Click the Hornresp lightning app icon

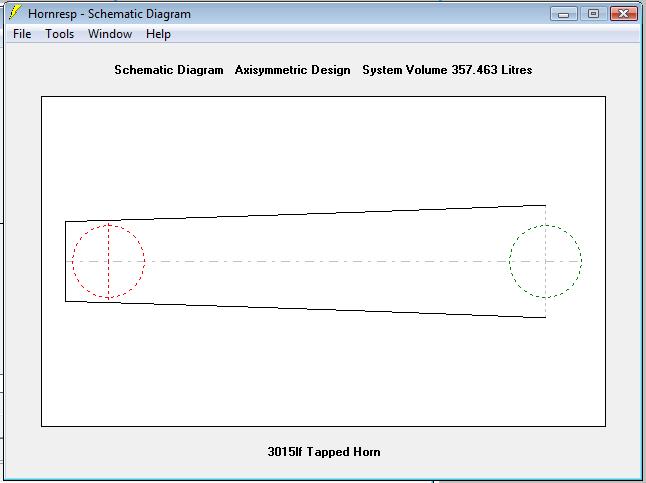coord(15,12)
